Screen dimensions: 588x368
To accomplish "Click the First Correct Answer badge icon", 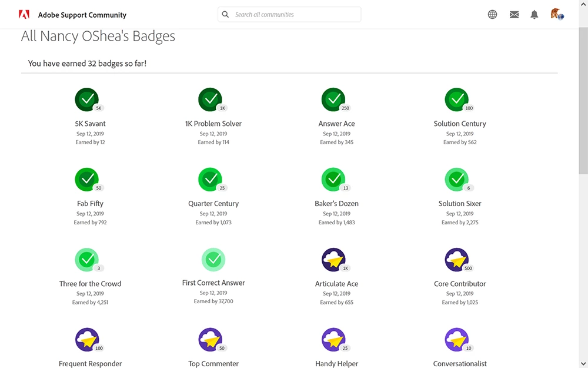I will click(213, 260).
